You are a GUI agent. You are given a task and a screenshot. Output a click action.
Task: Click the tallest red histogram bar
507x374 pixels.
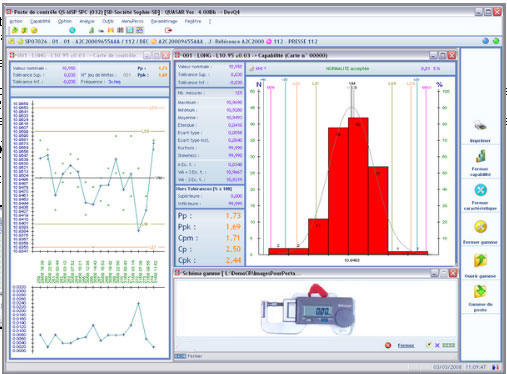[x=358, y=186]
